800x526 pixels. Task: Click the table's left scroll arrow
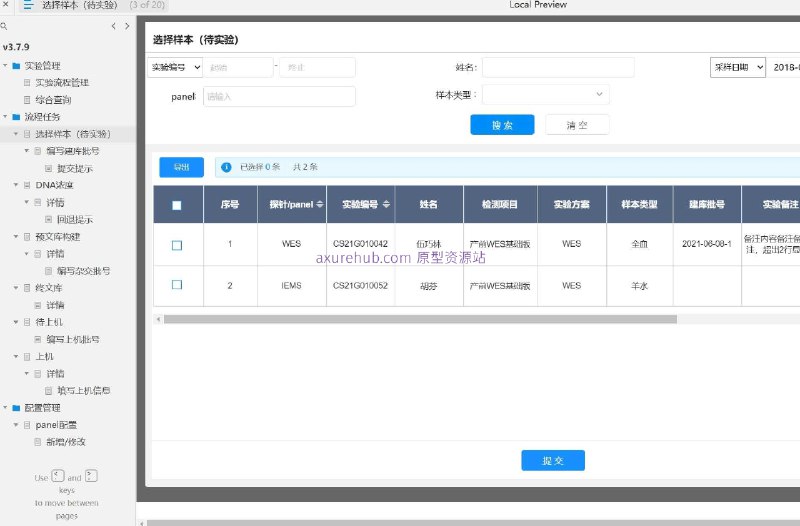coord(159,319)
